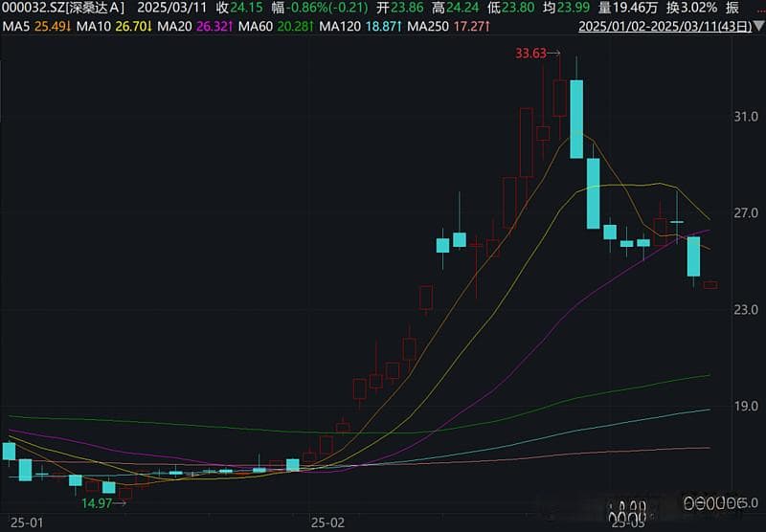The image size is (766, 532).
Task: Click the turnover rate 换3.02%
Action: (691, 8)
